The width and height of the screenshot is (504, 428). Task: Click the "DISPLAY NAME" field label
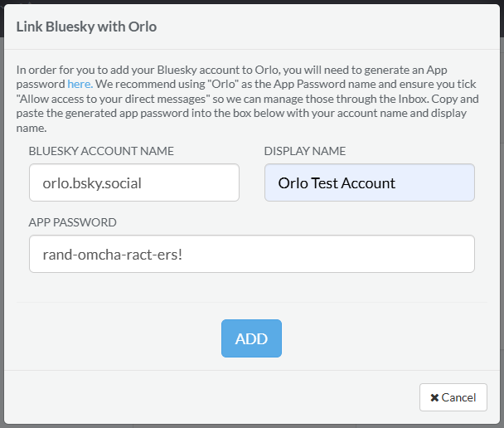pyautogui.click(x=305, y=151)
